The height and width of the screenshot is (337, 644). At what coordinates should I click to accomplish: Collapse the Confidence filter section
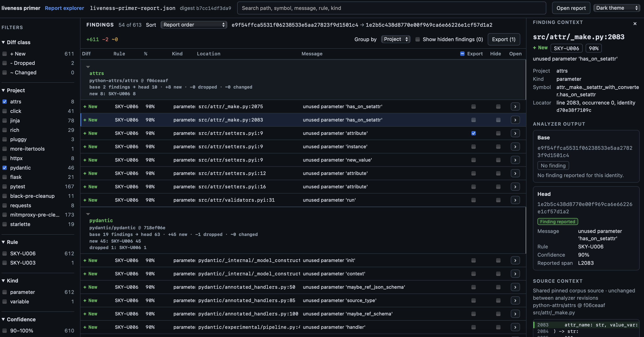19,319
